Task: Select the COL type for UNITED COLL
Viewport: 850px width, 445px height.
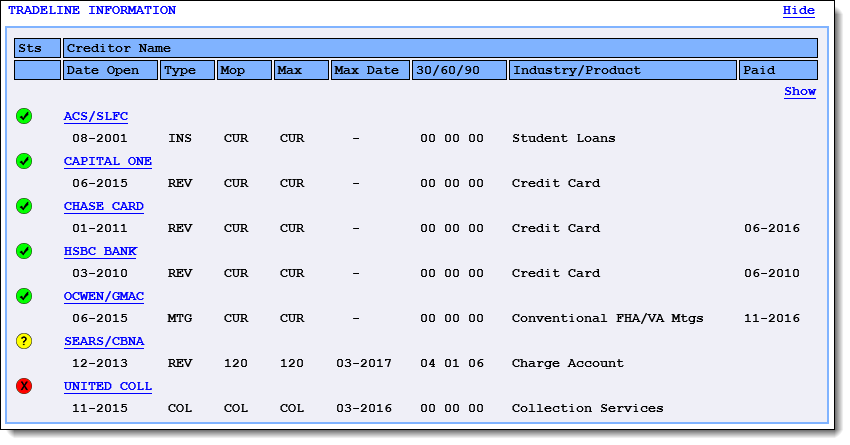Action: (x=180, y=408)
